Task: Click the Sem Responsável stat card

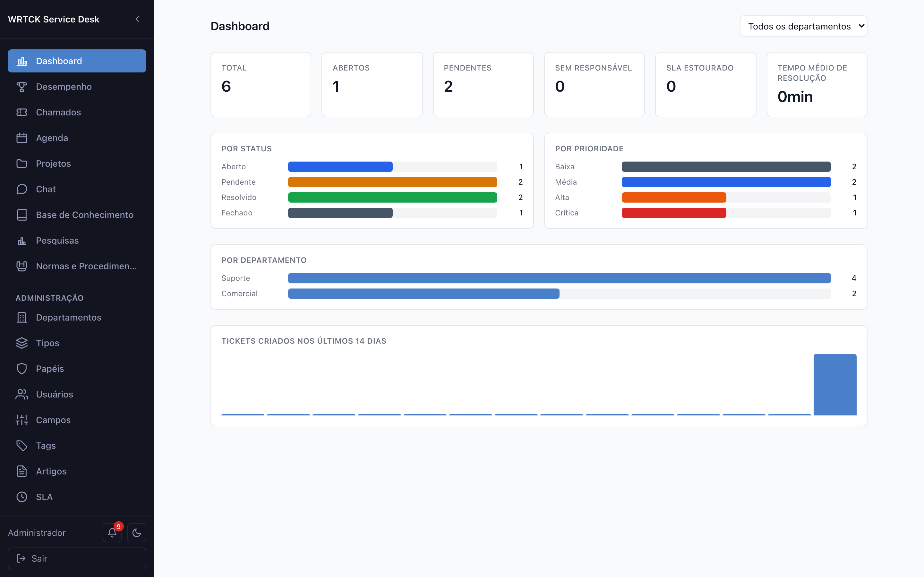Action: coord(594,85)
